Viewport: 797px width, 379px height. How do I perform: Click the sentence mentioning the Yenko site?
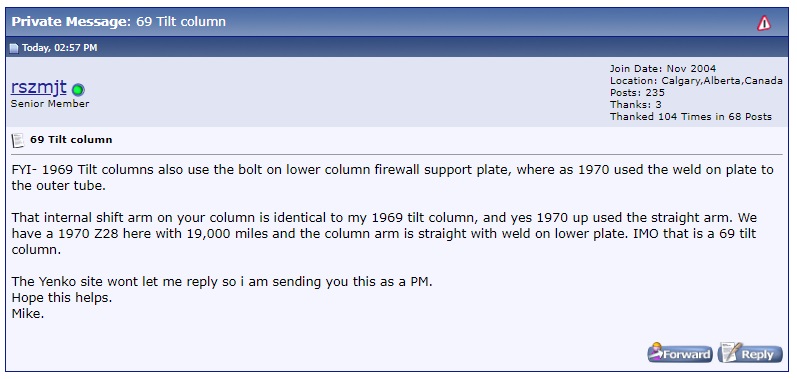pyautogui.click(x=222, y=282)
